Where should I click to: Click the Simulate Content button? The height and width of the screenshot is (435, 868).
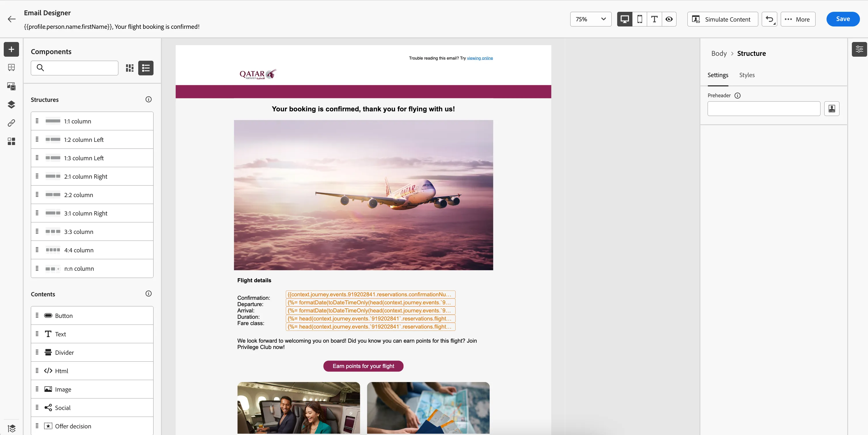[x=723, y=19]
